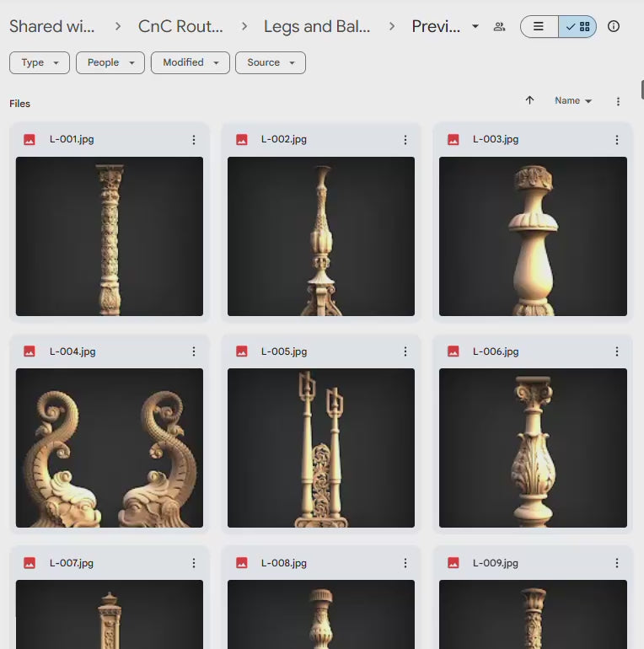The width and height of the screenshot is (644, 649).
Task: Open more actions for L-008.jpg
Action: (x=405, y=563)
